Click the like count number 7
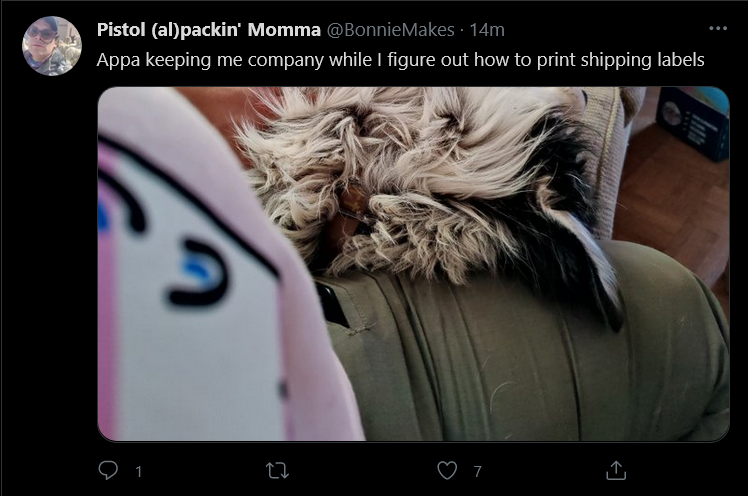This screenshot has width=748, height=496. [478, 472]
